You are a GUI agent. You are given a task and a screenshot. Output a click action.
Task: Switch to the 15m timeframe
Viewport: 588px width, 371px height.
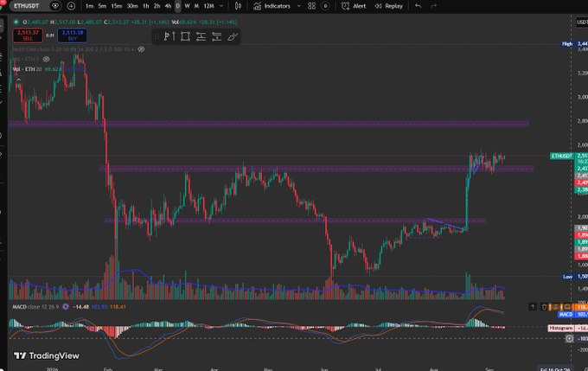(116, 6)
